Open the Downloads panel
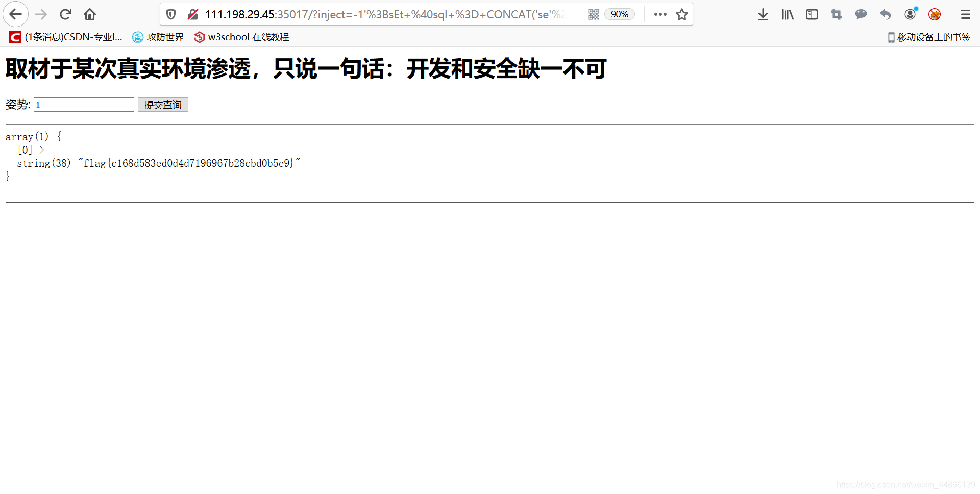Screen dimensions: 980x494 click(x=763, y=14)
